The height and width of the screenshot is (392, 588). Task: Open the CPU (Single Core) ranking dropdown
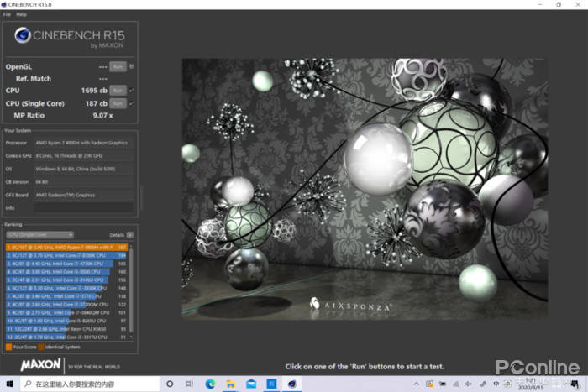coord(39,235)
